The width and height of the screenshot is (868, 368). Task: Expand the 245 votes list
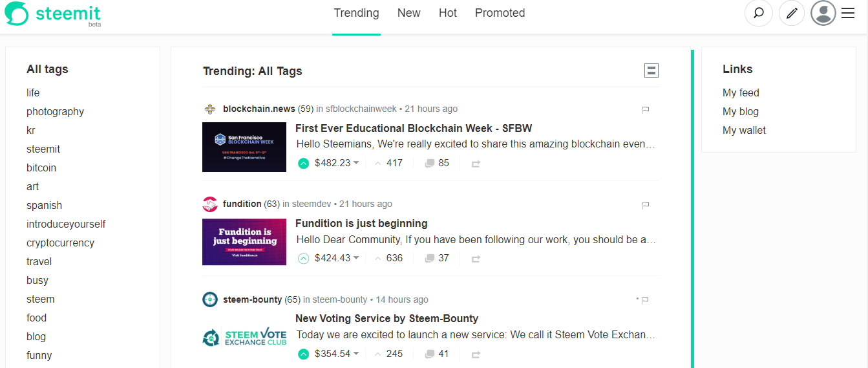pyautogui.click(x=388, y=354)
